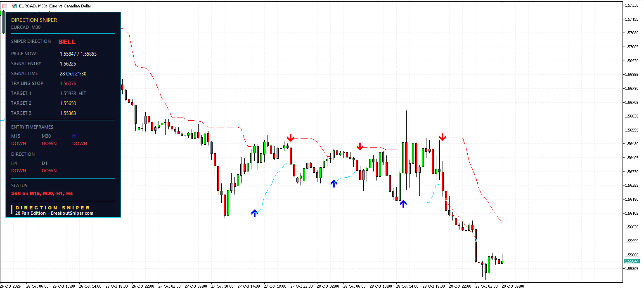
Task: Click the price scale label 1.57230
Action: click(632, 5)
